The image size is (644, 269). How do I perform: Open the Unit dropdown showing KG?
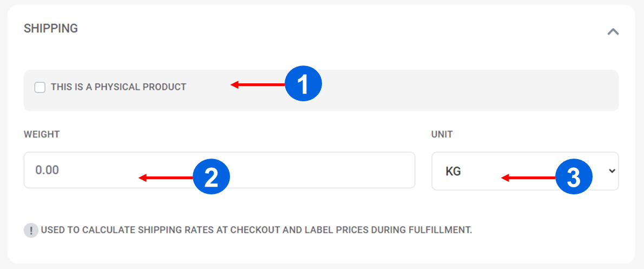point(525,171)
